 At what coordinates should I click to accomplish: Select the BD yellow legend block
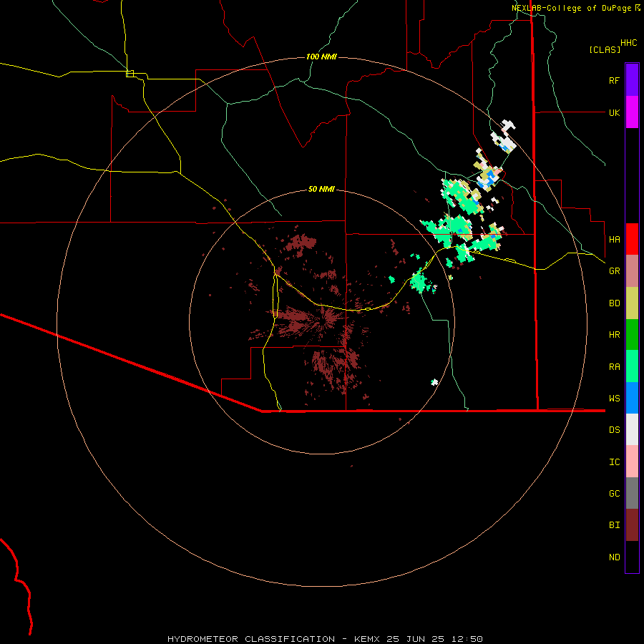click(x=632, y=303)
